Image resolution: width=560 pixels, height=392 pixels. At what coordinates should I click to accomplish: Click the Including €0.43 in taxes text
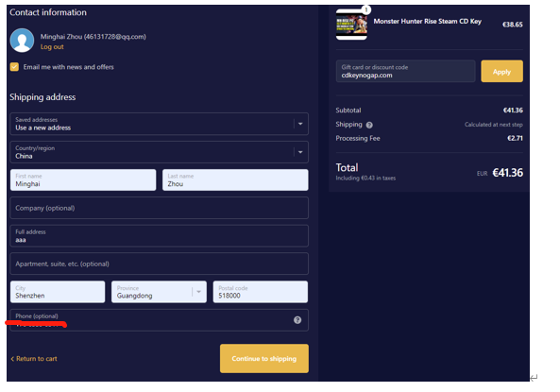coord(365,178)
